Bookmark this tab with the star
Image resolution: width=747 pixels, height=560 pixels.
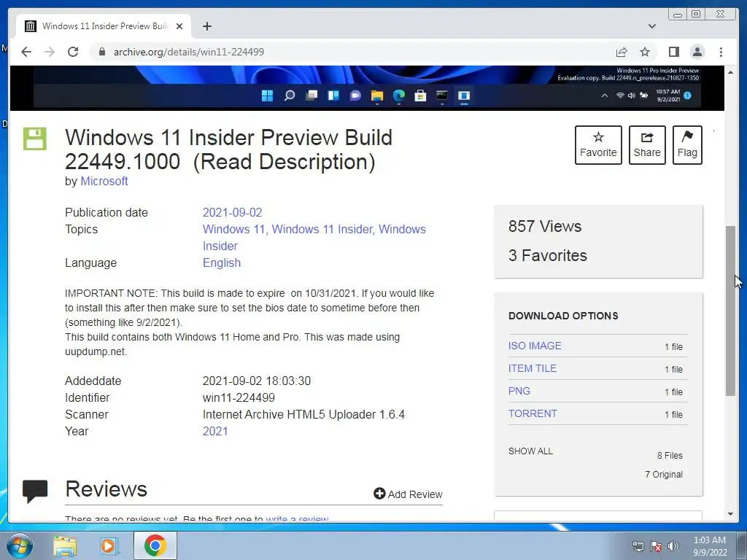pos(645,52)
